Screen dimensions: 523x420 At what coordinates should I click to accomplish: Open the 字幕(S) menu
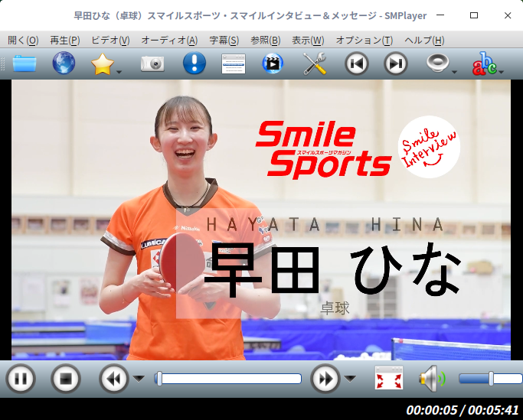coord(224,41)
